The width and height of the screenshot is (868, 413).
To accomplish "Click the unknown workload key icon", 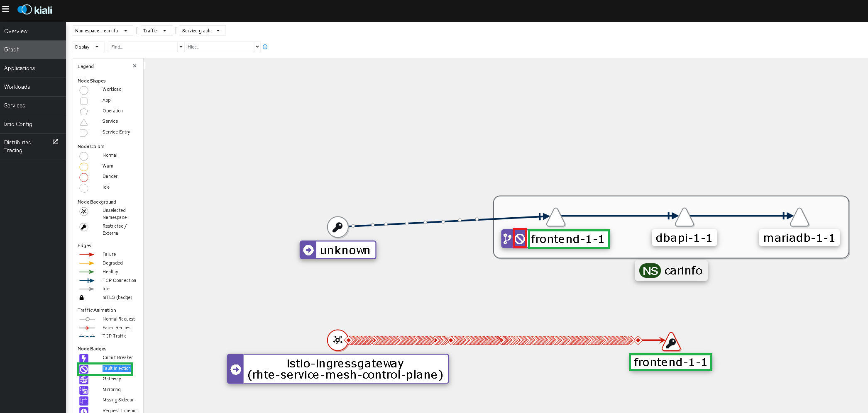I will (338, 227).
